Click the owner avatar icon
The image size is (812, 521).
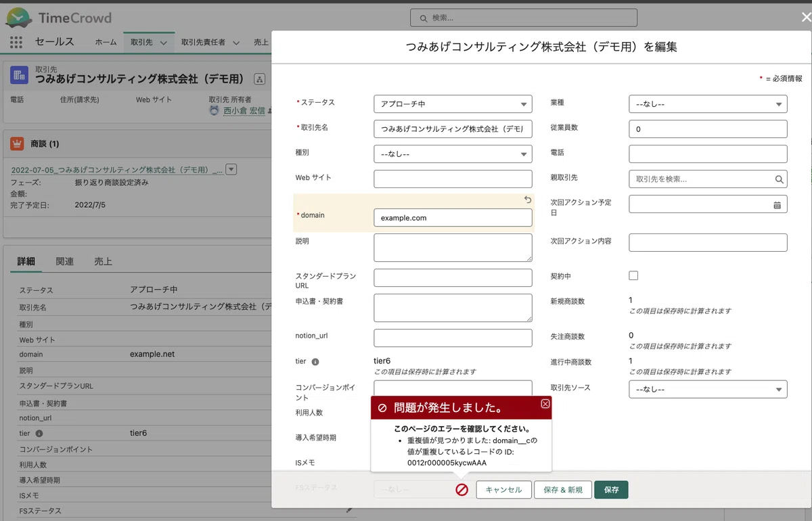pyautogui.click(x=214, y=110)
